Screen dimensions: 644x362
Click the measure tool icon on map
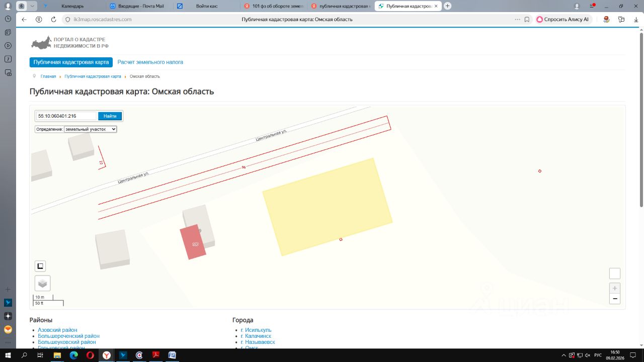(40, 266)
